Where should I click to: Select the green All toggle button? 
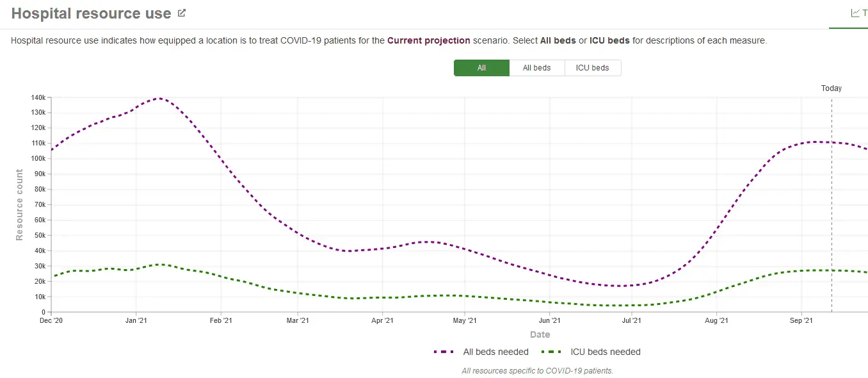[x=481, y=68]
